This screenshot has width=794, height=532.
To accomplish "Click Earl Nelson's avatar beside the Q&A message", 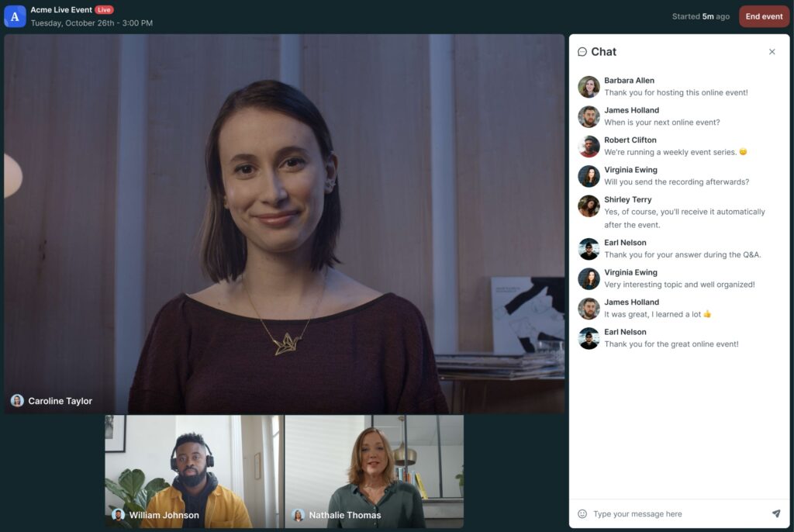I will (589, 249).
